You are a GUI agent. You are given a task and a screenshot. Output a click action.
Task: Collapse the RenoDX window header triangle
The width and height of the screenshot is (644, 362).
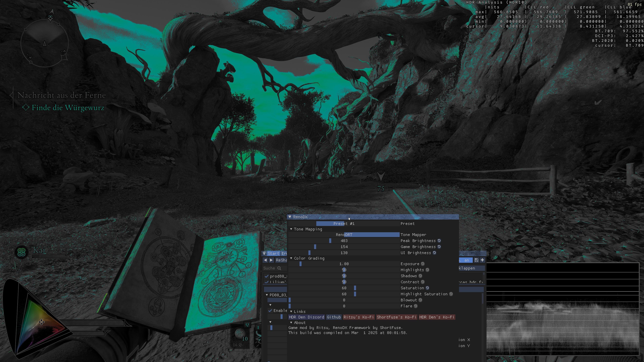290,217
